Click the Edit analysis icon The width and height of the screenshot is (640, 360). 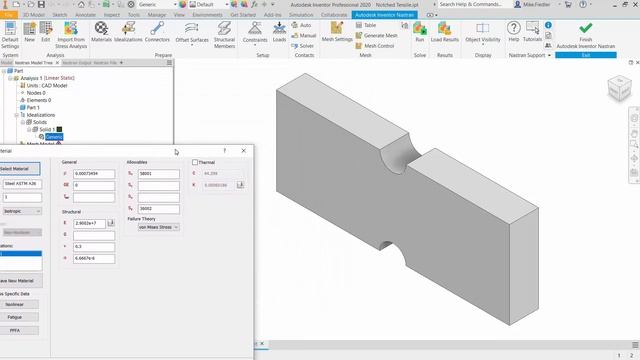tap(45, 32)
